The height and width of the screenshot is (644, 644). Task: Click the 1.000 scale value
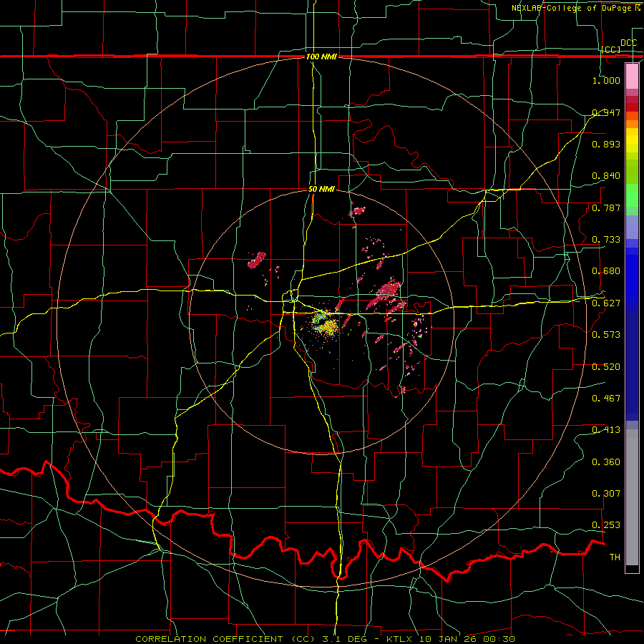click(x=606, y=80)
